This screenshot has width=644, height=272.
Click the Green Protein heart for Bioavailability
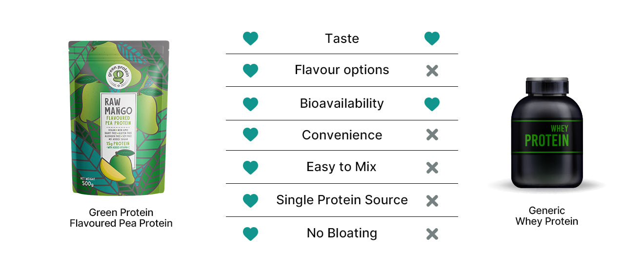(x=250, y=104)
